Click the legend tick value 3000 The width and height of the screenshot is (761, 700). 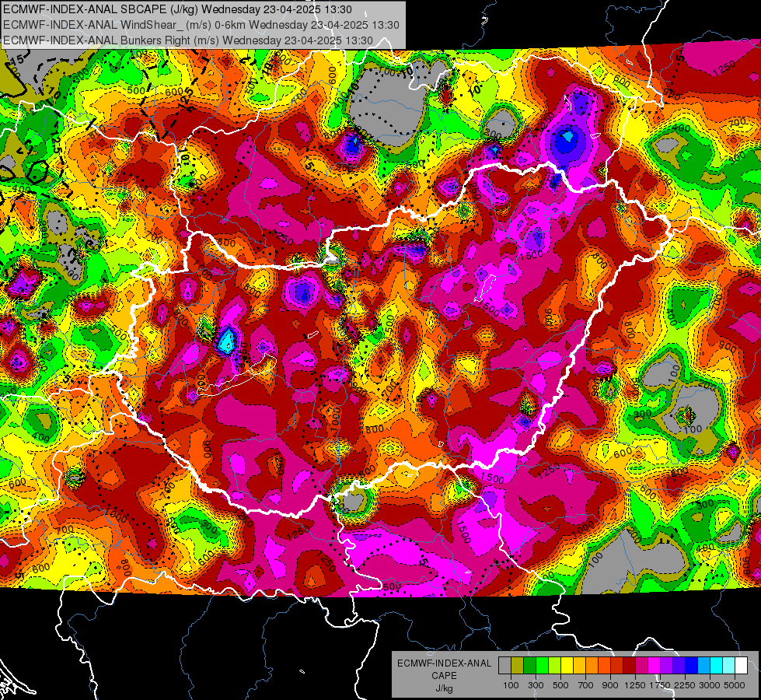coord(710,685)
